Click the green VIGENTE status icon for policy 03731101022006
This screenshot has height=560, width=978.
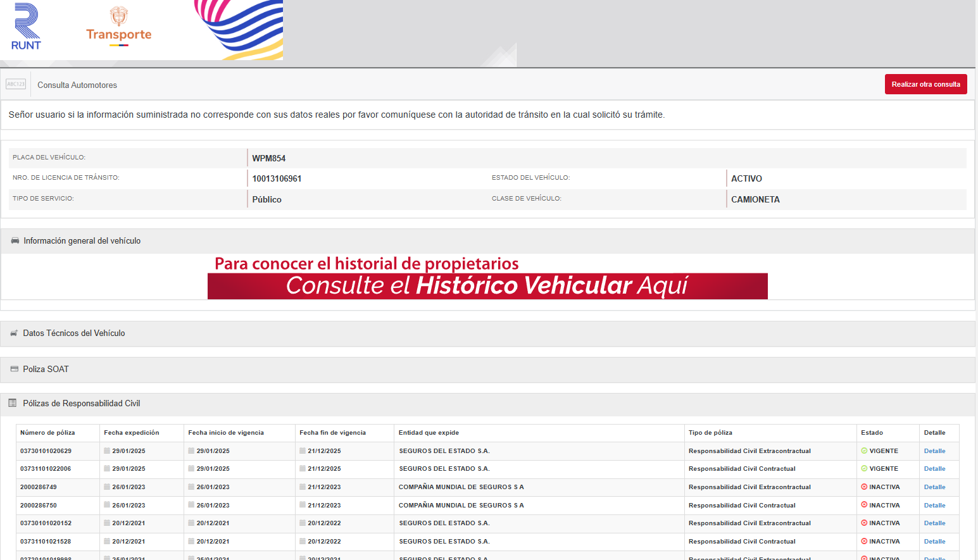[x=864, y=469]
